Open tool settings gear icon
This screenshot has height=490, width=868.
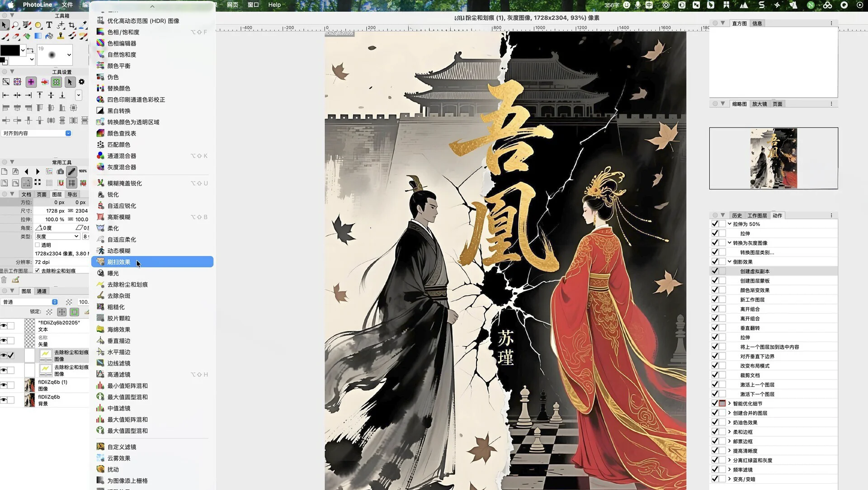[x=81, y=82]
